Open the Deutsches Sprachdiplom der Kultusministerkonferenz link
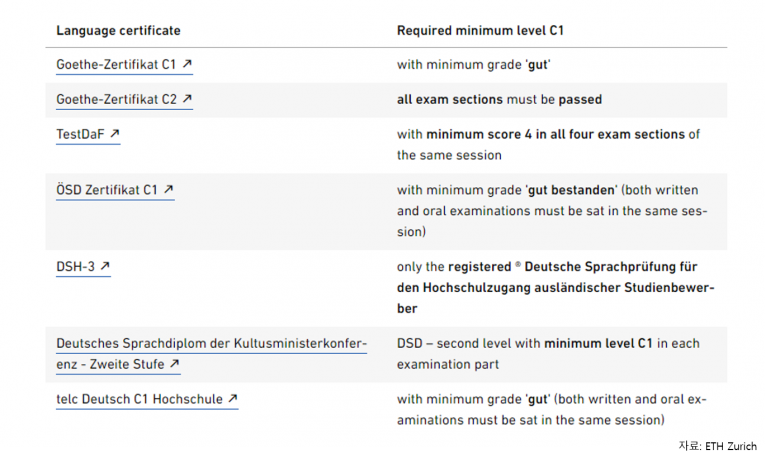Image resolution: width=780 pixels, height=459 pixels. [x=211, y=354]
